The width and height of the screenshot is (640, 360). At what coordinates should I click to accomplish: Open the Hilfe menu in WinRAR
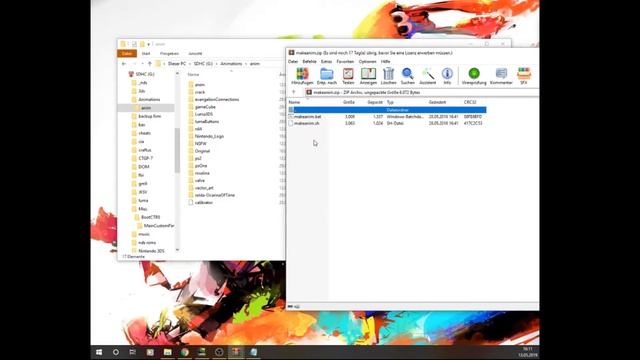point(385,62)
